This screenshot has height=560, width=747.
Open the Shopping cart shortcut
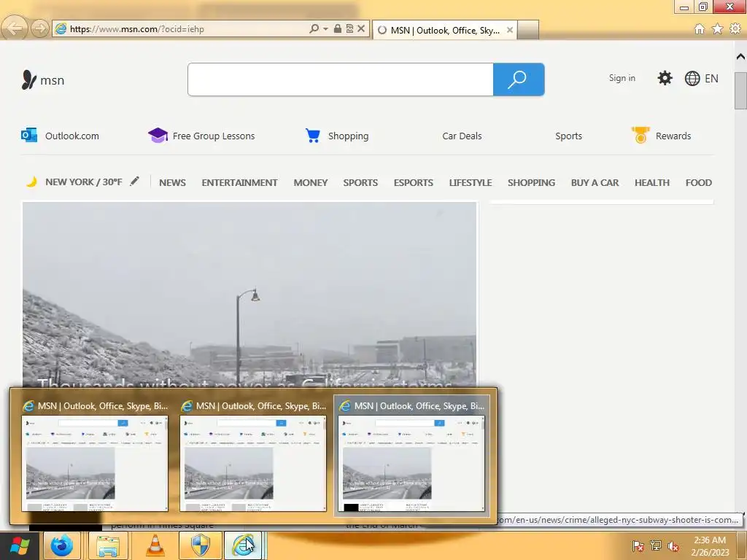coord(337,136)
